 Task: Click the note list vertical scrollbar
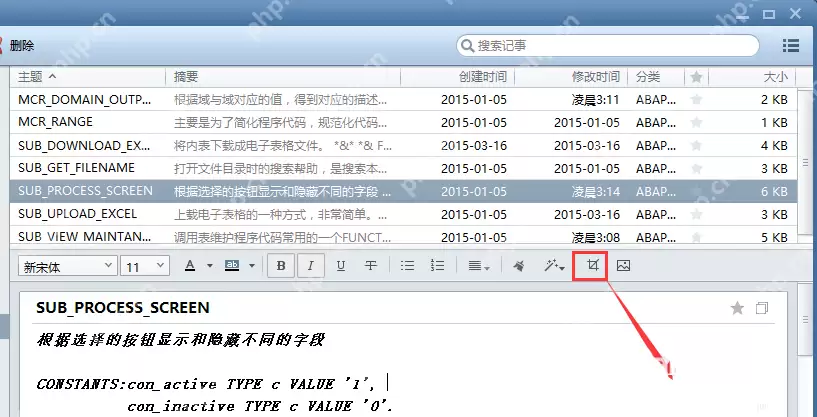point(806,163)
